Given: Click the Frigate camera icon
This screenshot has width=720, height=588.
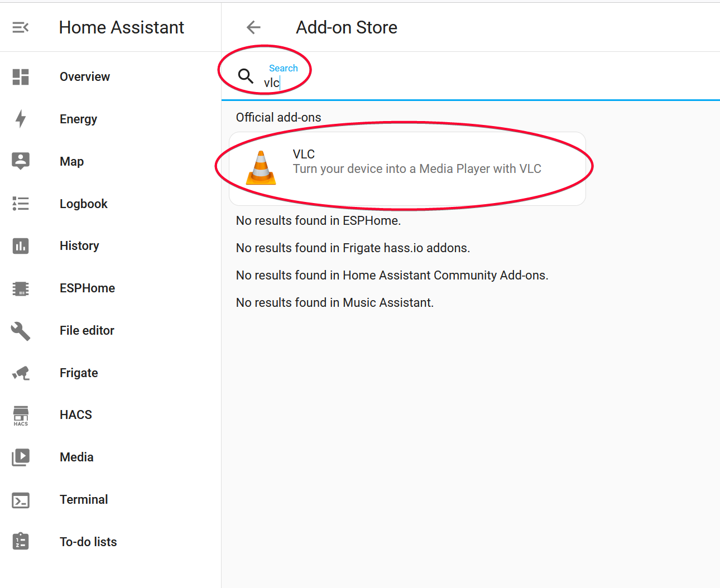Looking at the screenshot, I should pyautogui.click(x=21, y=373).
